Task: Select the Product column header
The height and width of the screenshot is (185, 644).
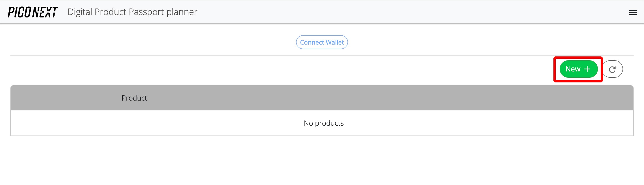Action: 134,98
